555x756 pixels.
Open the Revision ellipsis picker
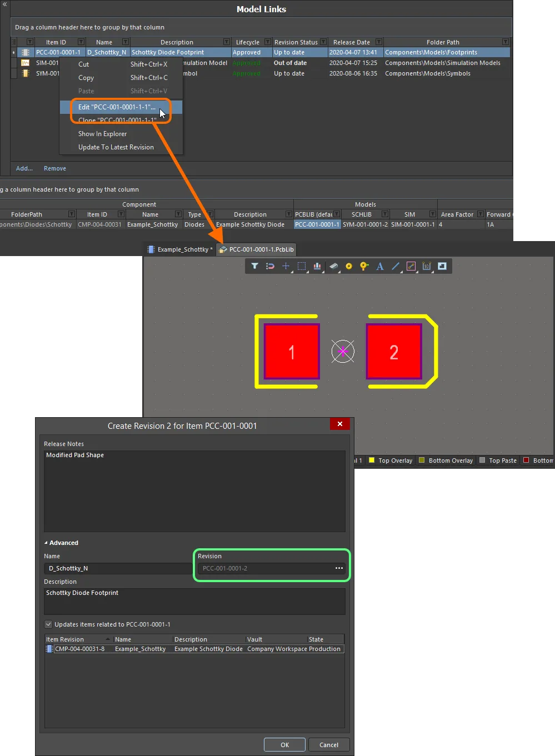(x=339, y=568)
